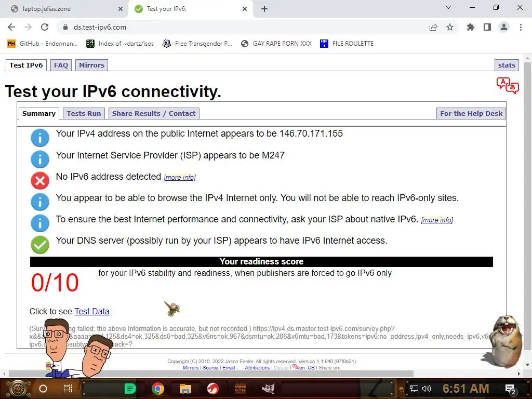The width and height of the screenshot is (532, 399).
Task: Click the For the Help Desk button
Action: (x=471, y=113)
